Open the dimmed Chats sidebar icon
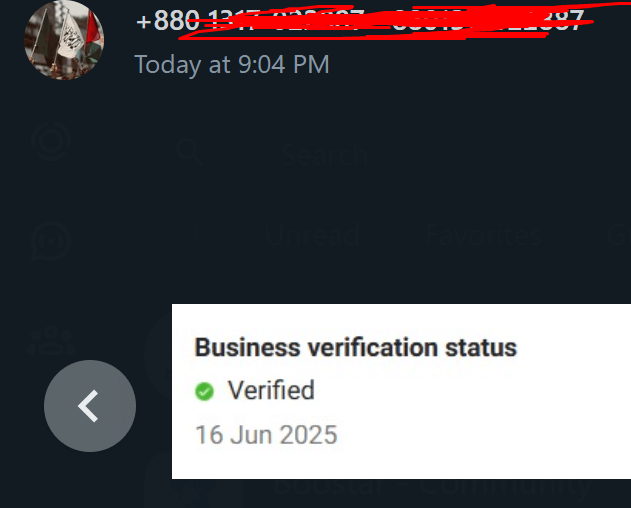631x508 pixels. click(51, 241)
